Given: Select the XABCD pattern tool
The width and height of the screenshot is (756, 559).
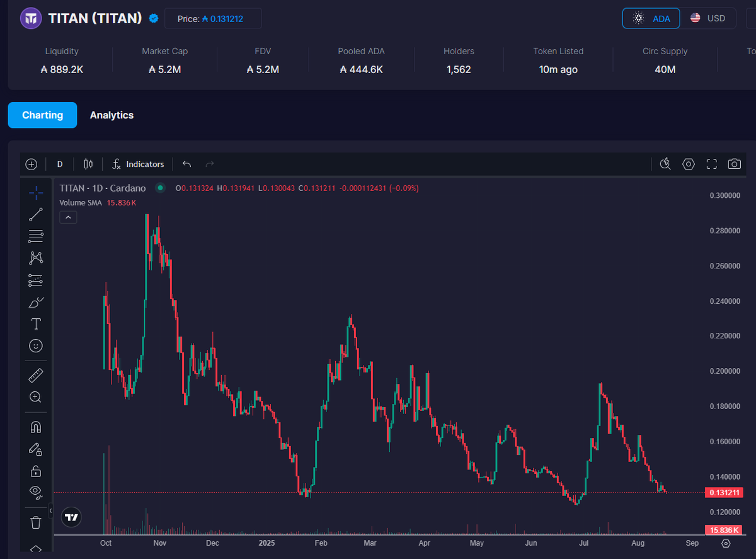Looking at the screenshot, I should pos(36,258).
